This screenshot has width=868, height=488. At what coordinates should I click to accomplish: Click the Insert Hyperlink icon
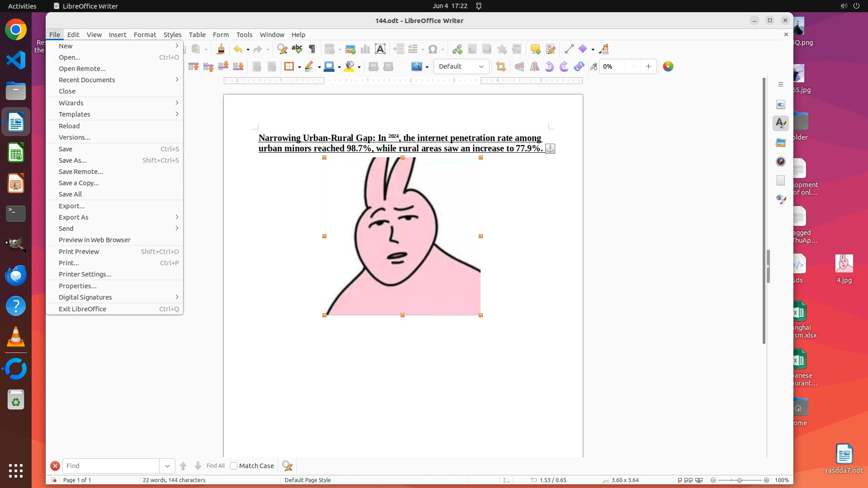457,49
